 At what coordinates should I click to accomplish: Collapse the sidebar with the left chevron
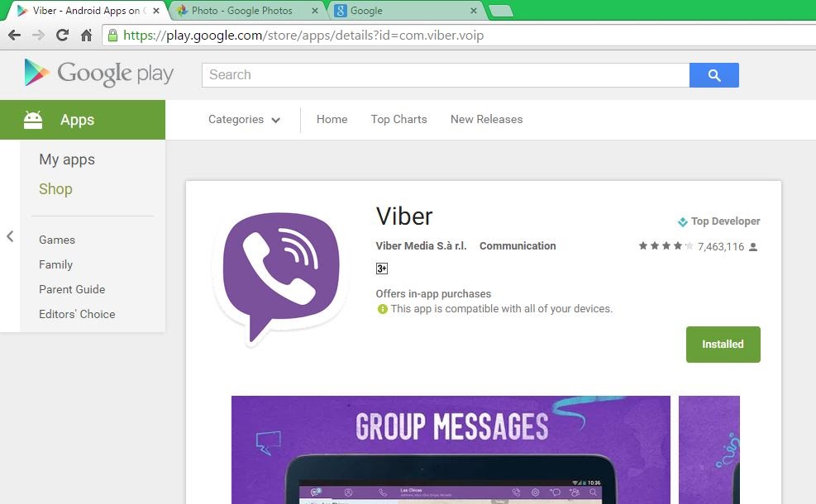pos(10,236)
